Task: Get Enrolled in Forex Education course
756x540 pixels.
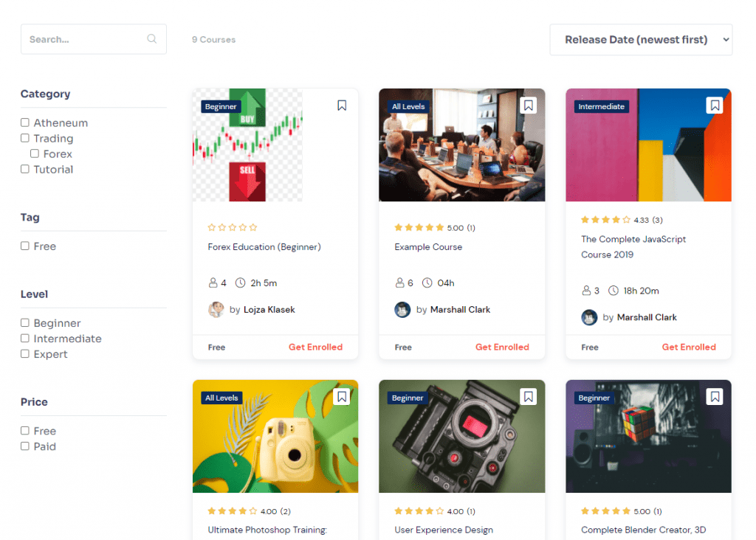Action: pyautogui.click(x=315, y=347)
